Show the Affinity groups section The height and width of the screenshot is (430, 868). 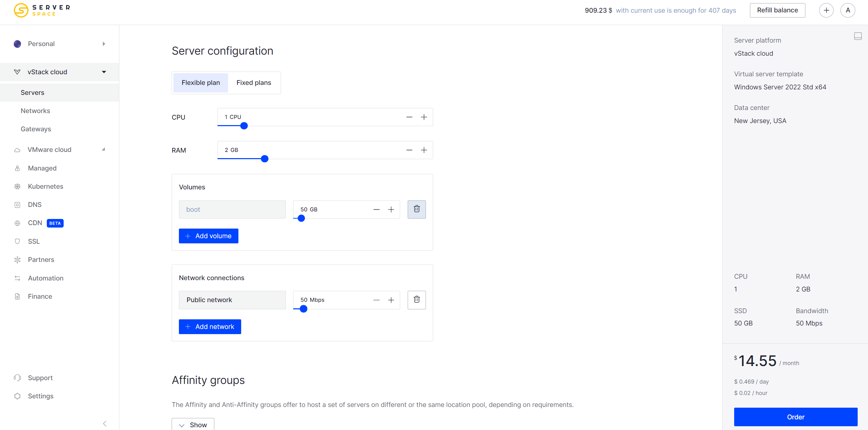[x=193, y=425]
